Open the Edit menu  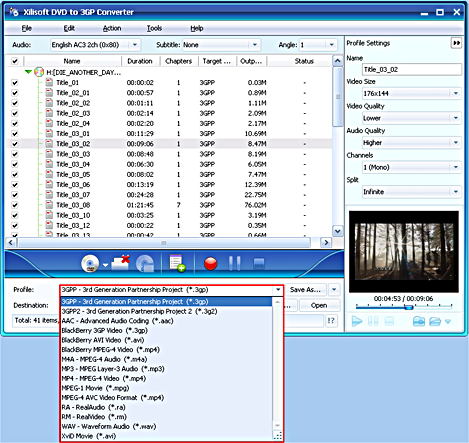69,28
